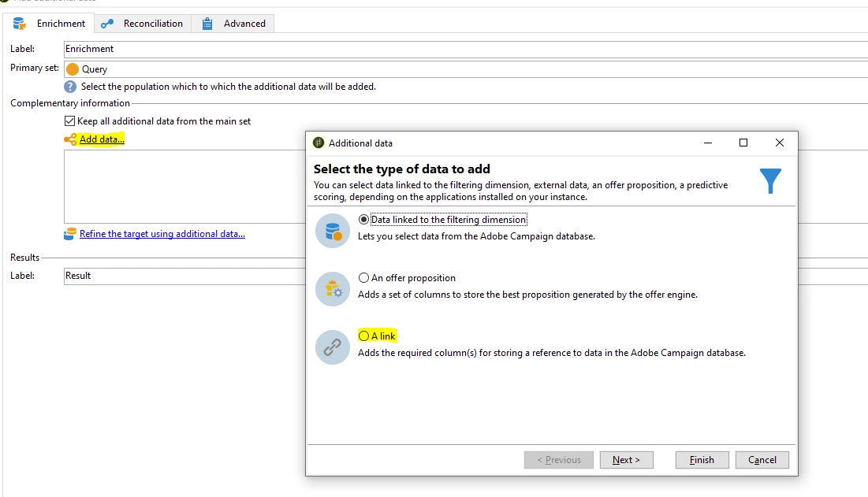Select An offer proposition radio button
Viewport: 868px width, 497px height.
pyautogui.click(x=363, y=277)
